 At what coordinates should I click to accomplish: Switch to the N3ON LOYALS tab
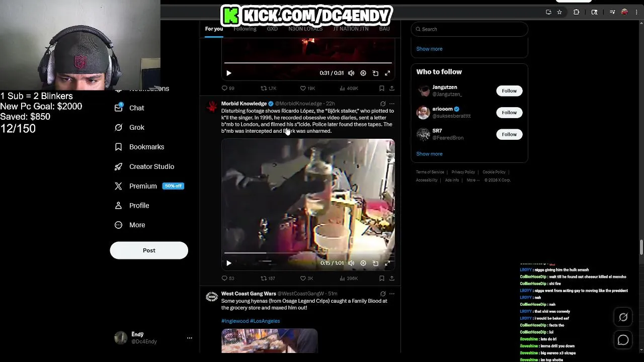[x=305, y=29]
